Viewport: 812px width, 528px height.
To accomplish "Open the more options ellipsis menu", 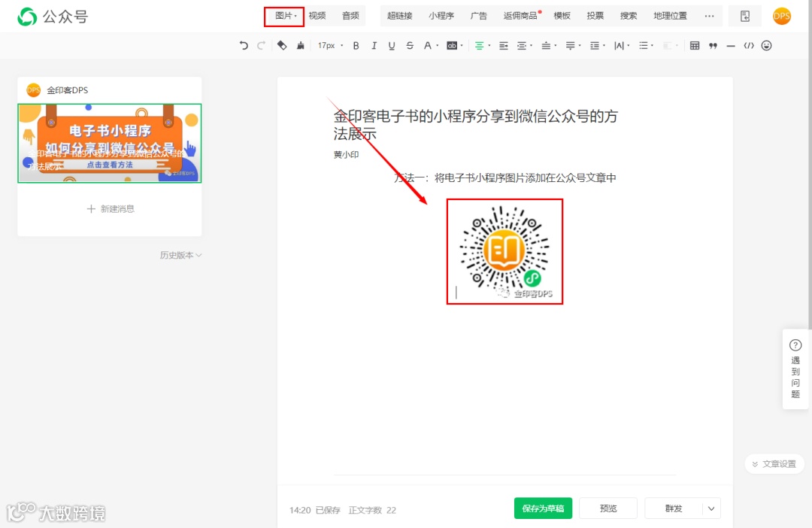I will click(710, 16).
